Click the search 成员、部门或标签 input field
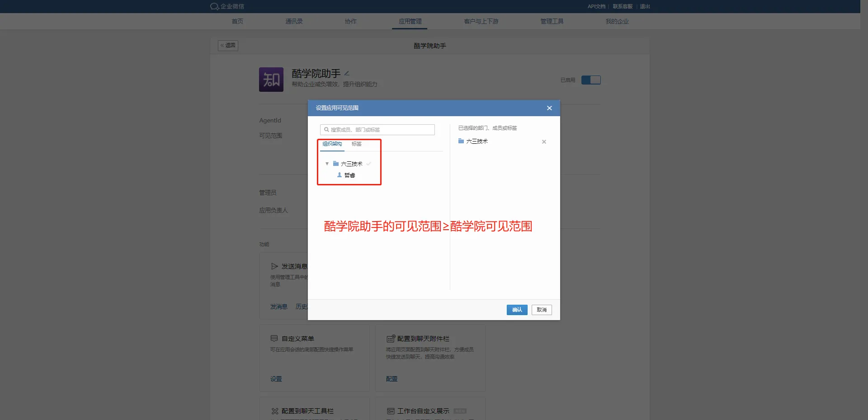 (377, 130)
